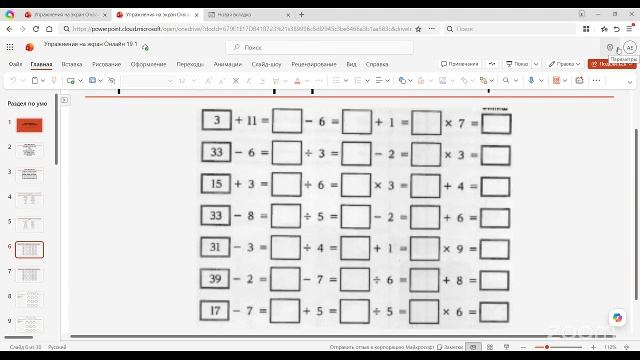Open more ribbon options ellipsis

click(596, 80)
